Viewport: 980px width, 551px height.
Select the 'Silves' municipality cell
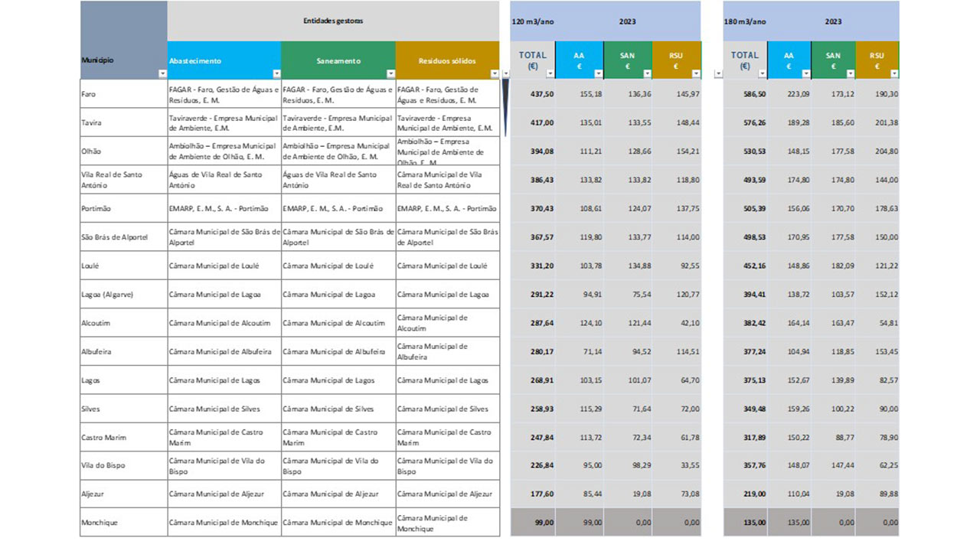123,409
